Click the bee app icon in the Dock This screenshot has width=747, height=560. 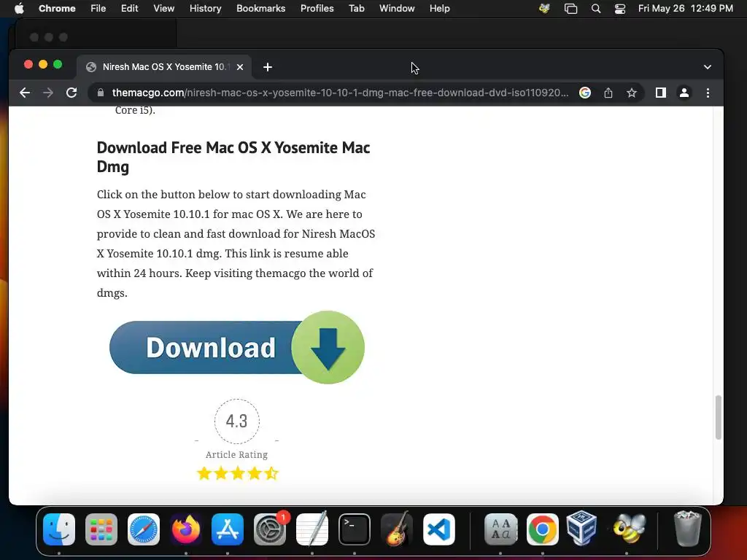tap(630, 529)
